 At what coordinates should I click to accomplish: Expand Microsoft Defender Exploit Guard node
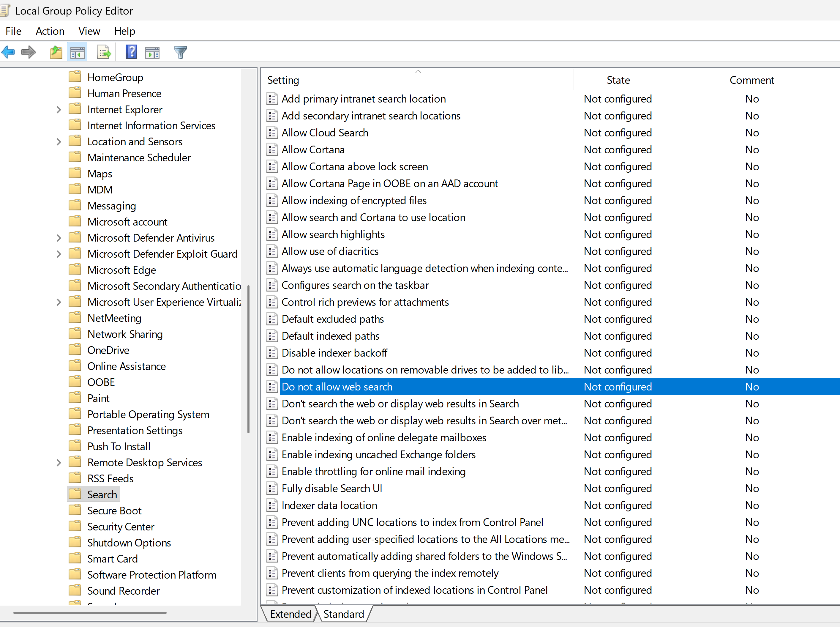[x=59, y=254]
